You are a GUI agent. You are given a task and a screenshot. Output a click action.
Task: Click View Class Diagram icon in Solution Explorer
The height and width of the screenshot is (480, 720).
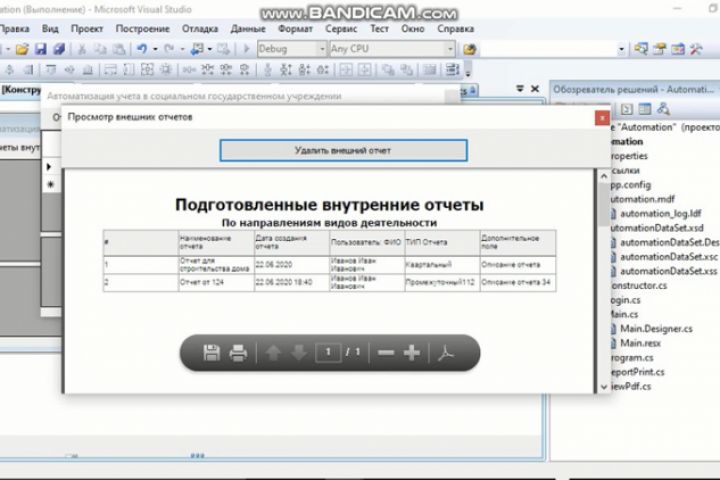[663, 109]
